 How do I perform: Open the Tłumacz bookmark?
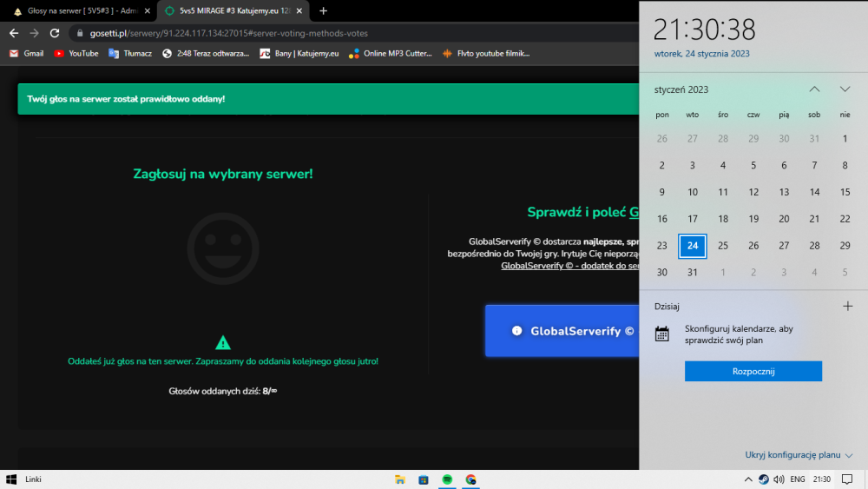click(130, 54)
